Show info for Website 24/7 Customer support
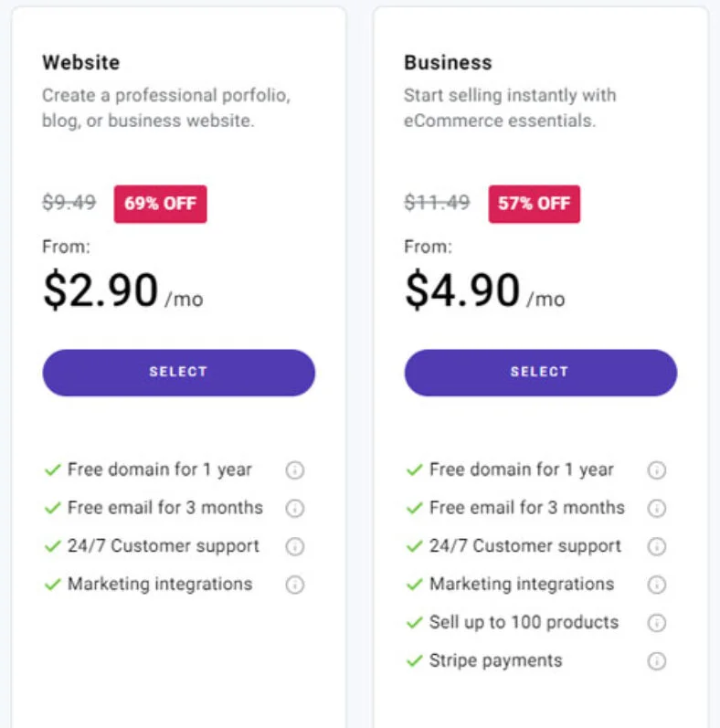Screen dimensions: 720x728 tap(294, 546)
